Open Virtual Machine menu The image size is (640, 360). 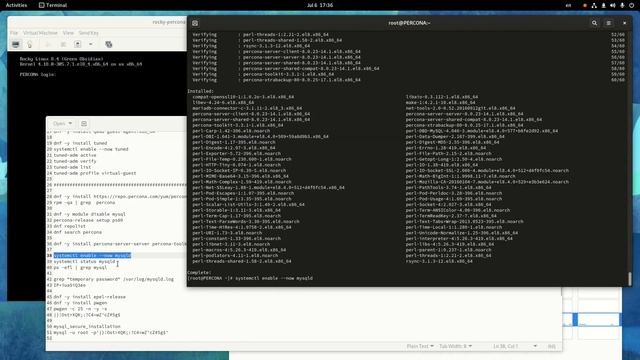(40, 33)
